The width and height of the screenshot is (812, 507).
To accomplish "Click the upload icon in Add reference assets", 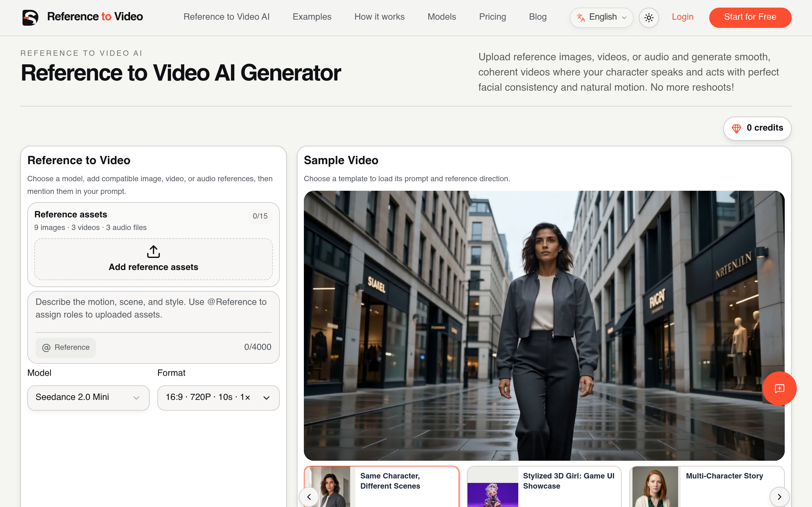I will [x=153, y=252].
